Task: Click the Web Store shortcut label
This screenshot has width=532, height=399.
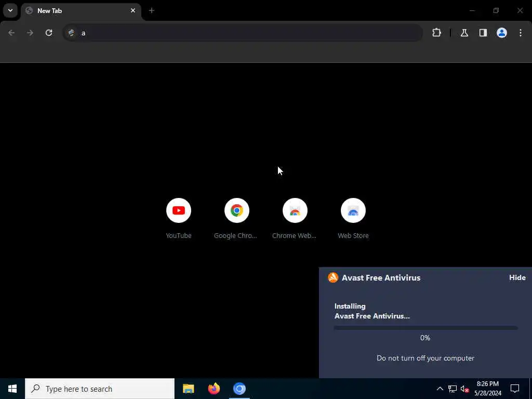Action: (353, 235)
